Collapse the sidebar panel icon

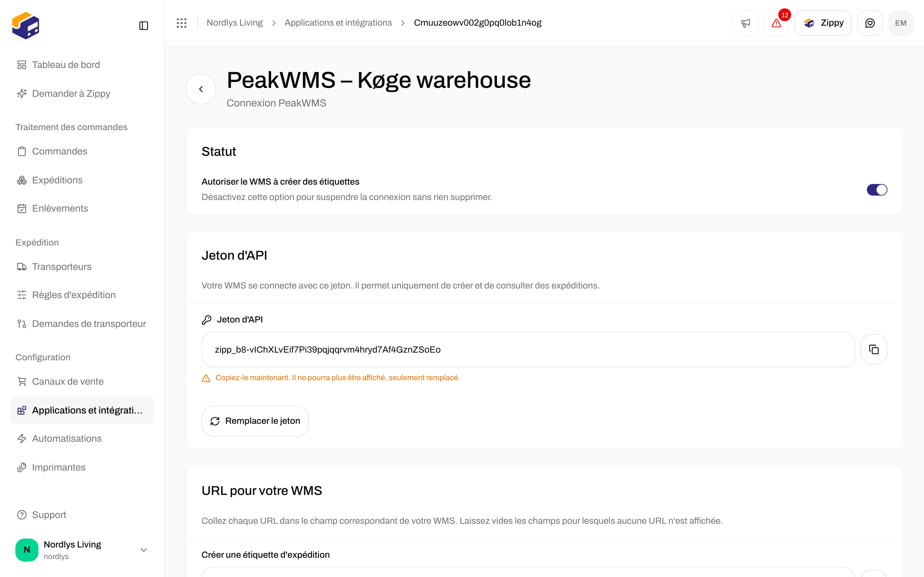[x=143, y=26]
